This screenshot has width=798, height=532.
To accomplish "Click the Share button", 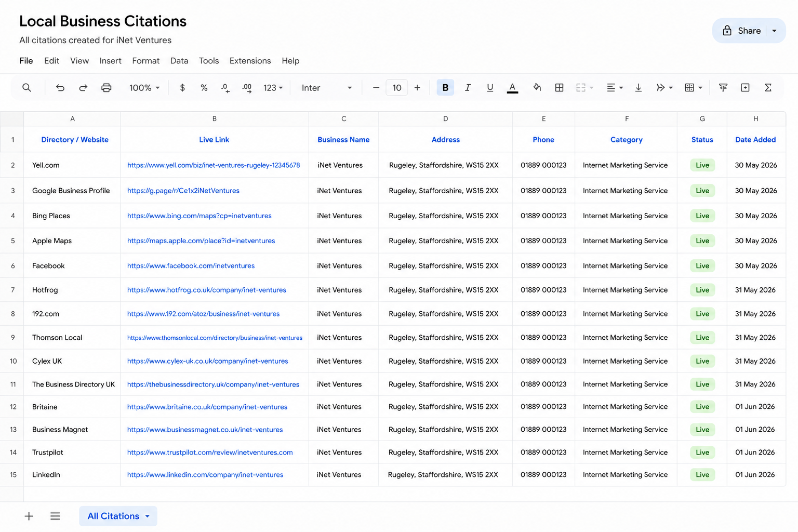I will click(741, 31).
